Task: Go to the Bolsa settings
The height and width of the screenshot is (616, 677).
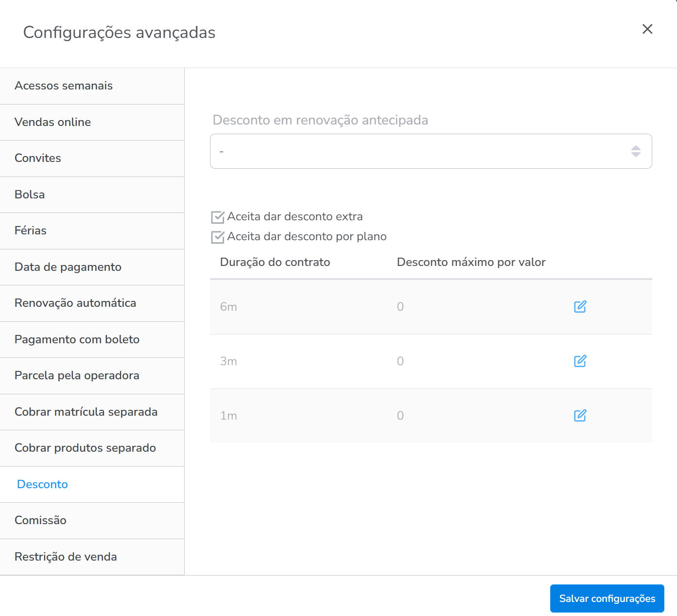Action: coord(30,194)
